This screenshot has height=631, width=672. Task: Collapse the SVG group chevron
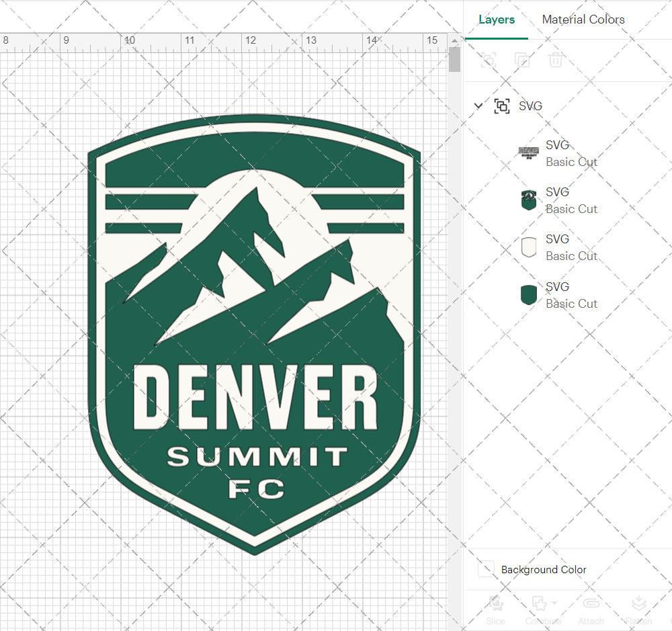pos(478,106)
